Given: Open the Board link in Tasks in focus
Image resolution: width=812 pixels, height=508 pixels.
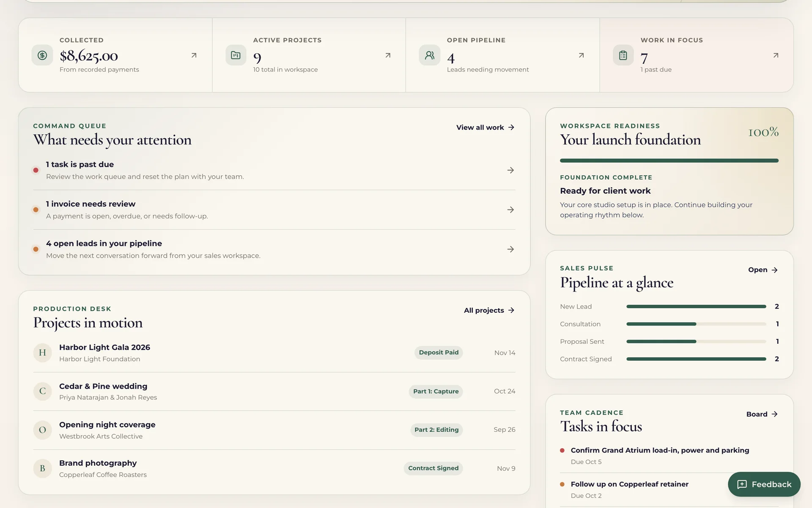Looking at the screenshot, I should coord(762,414).
